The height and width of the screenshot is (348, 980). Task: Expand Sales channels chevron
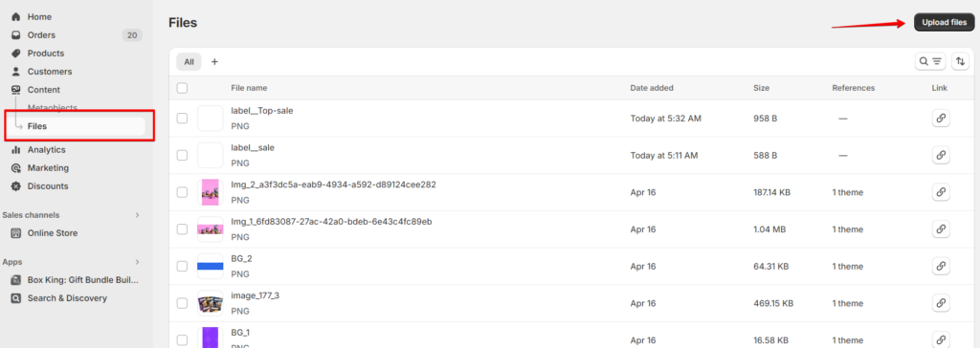tap(138, 215)
